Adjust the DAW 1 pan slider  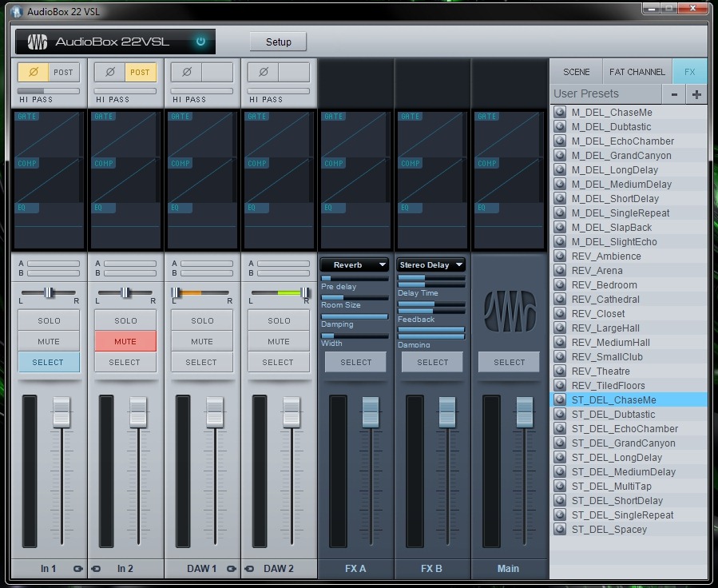tap(201, 292)
